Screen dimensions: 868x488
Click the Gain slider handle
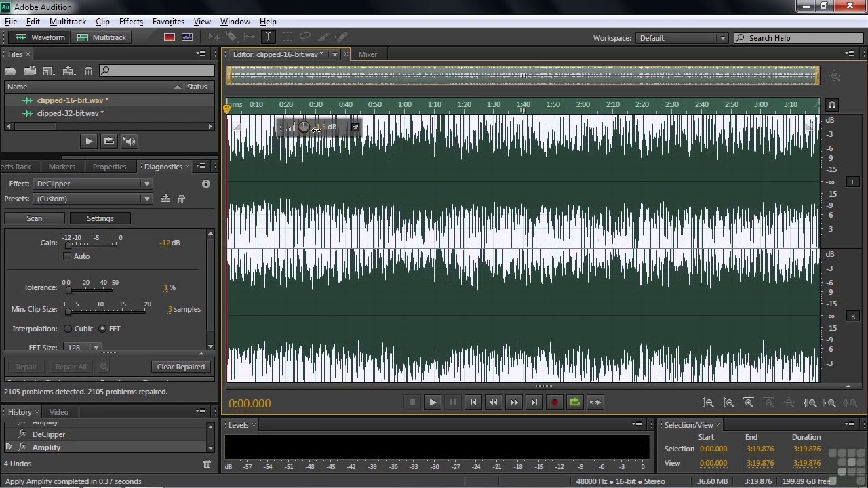pos(68,245)
